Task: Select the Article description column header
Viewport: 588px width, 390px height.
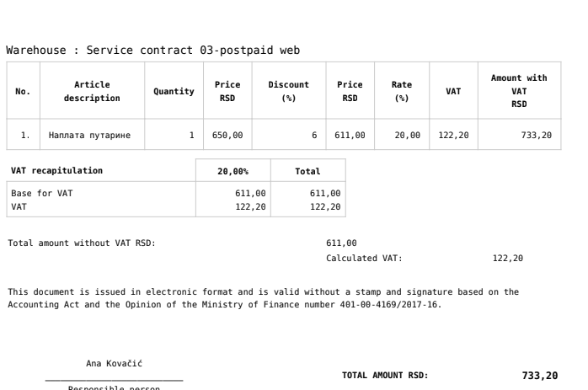Action: pyautogui.click(x=92, y=91)
